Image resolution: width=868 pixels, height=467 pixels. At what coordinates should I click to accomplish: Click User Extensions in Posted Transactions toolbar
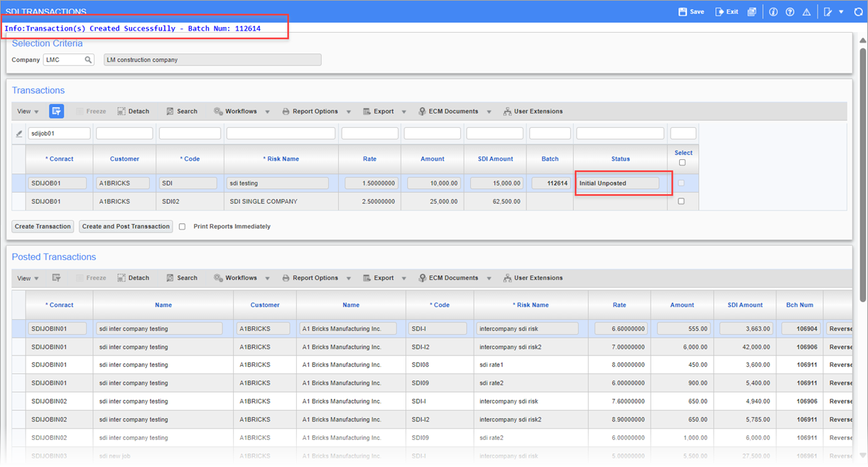click(x=533, y=278)
